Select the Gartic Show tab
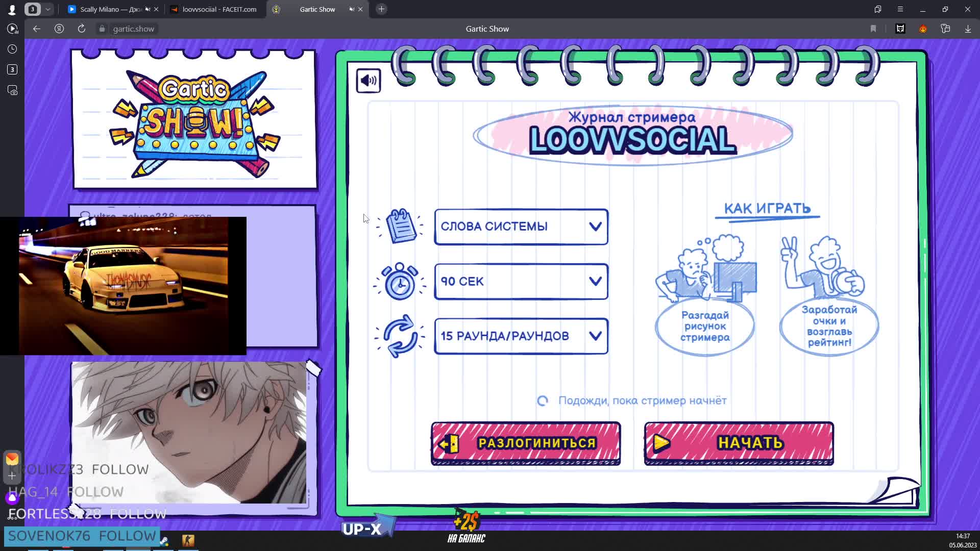This screenshot has width=980, height=551. (x=316, y=9)
